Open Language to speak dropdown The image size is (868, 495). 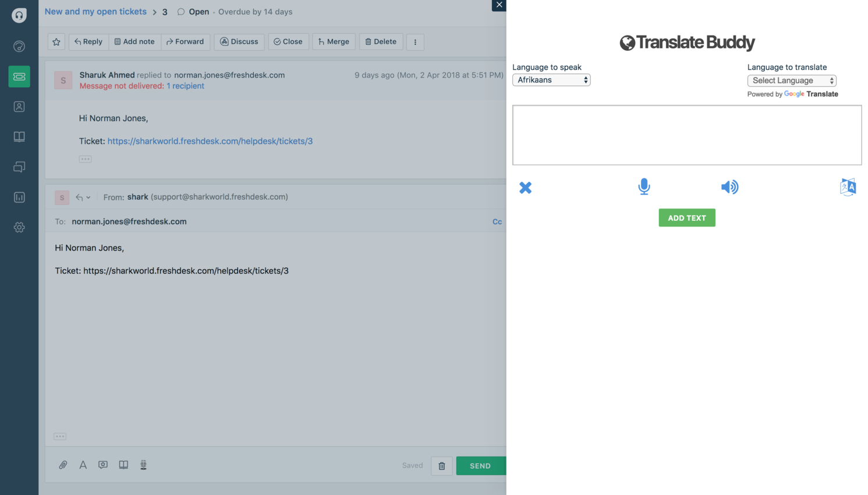click(551, 80)
